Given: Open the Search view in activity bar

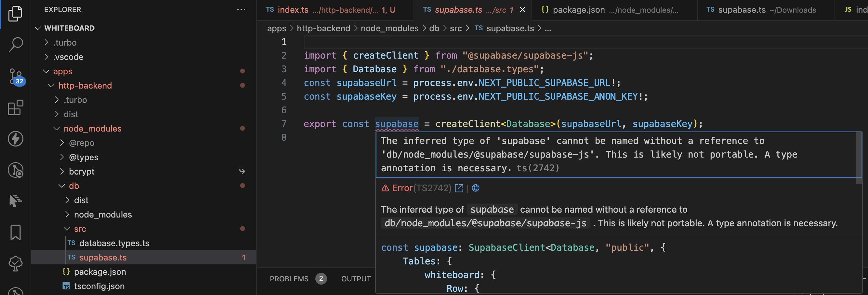Looking at the screenshot, I should point(15,45).
